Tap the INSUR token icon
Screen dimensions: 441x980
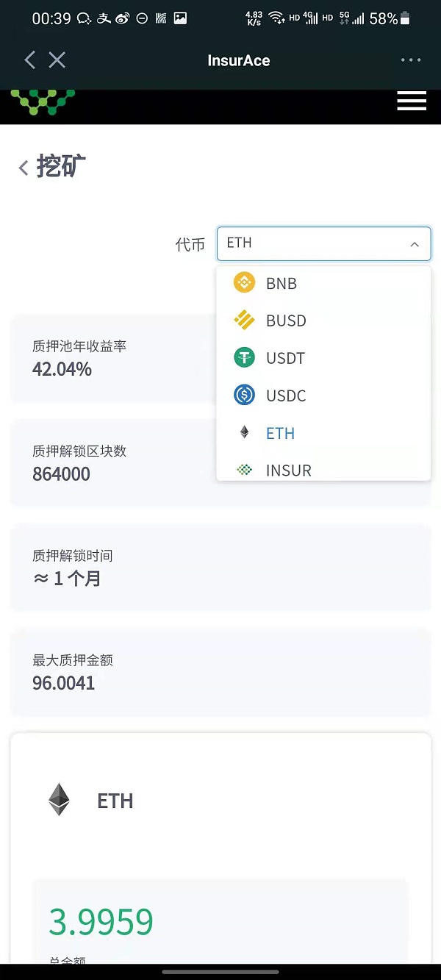tap(244, 470)
